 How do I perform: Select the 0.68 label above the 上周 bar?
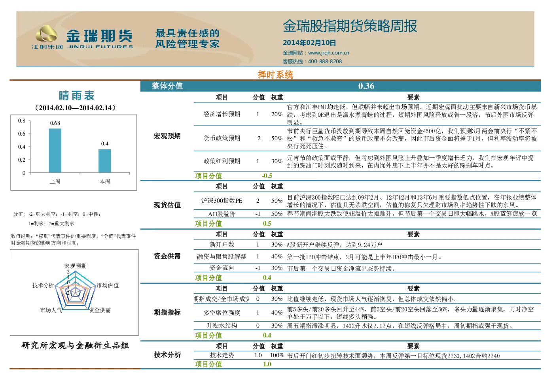[55, 123]
